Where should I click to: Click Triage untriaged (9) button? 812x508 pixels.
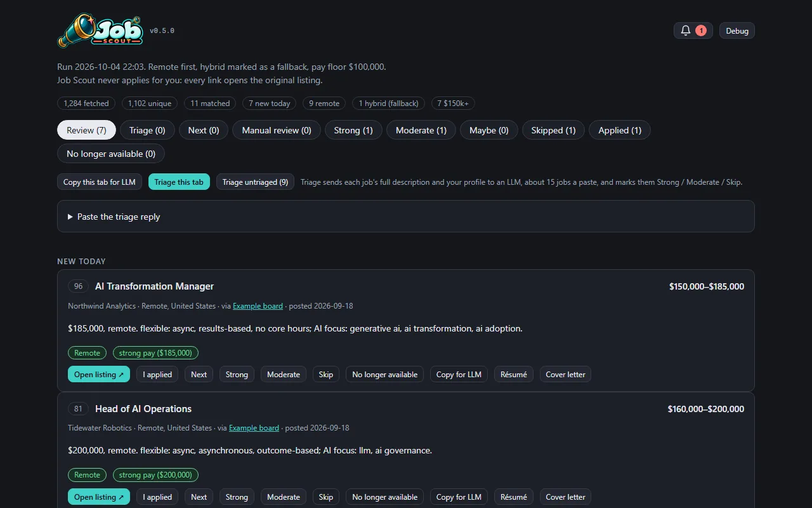(x=255, y=182)
